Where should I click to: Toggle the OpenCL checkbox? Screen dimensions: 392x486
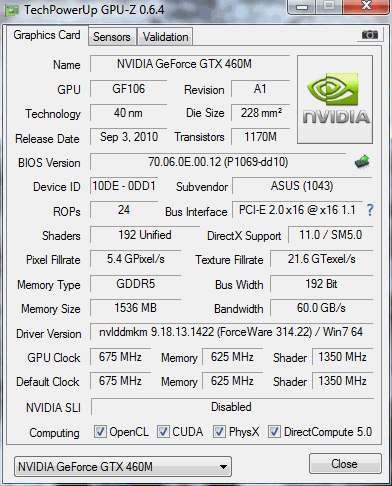[100, 432]
